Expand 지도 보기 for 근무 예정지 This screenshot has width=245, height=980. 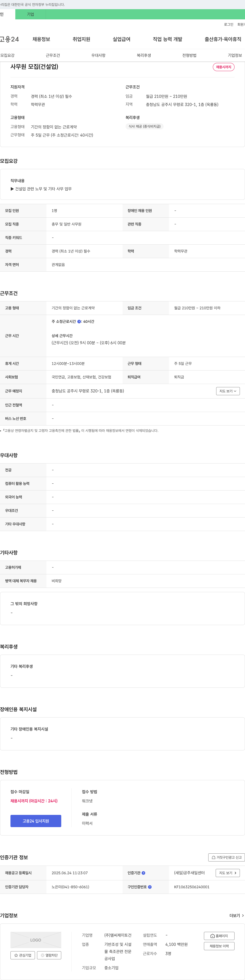227,391
